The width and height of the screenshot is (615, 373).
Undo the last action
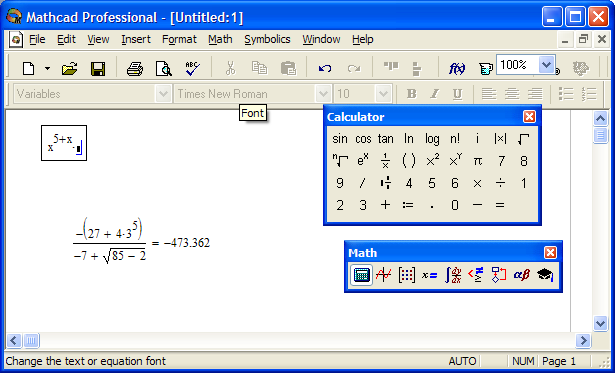[x=325, y=69]
